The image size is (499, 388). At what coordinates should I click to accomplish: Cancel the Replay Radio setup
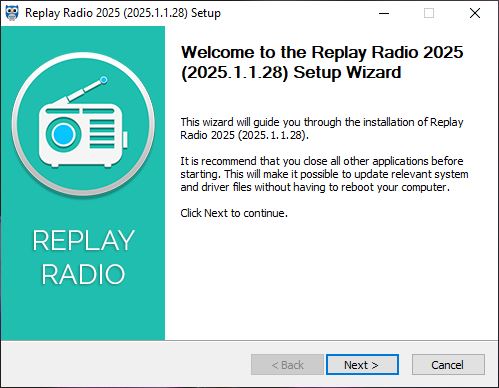point(448,365)
